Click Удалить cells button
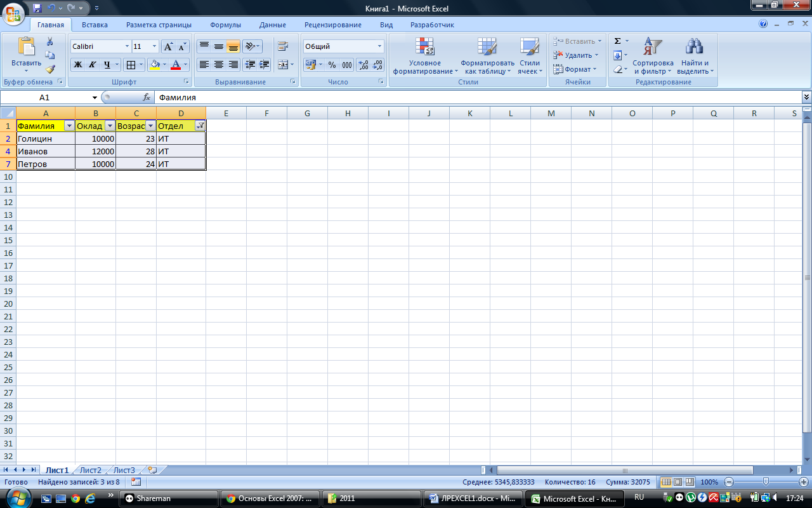 [575, 55]
